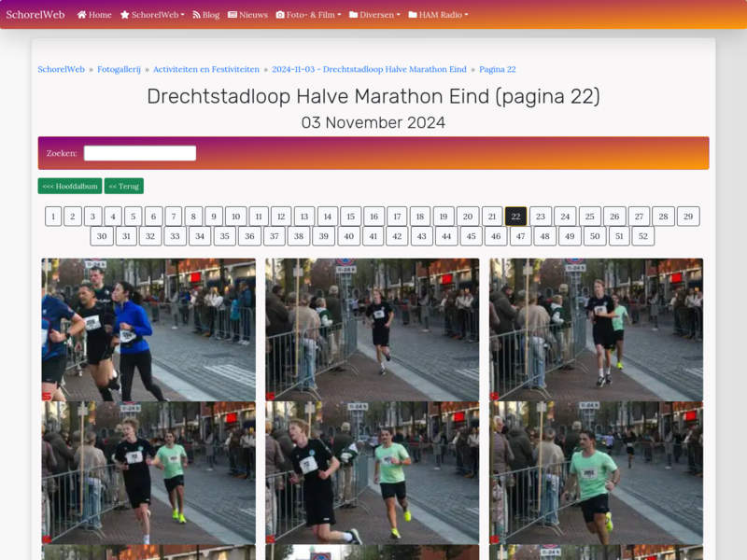Go to gallery page 37
Viewport: 747px width, 560px height.
pyautogui.click(x=275, y=236)
